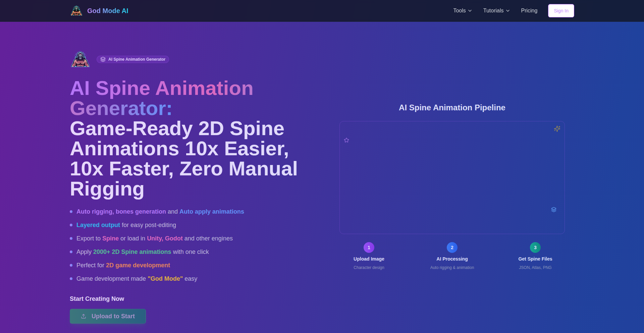The image size is (644, 333).
Task: Click the upload arrow icon on the button
Action: point(84,316)
